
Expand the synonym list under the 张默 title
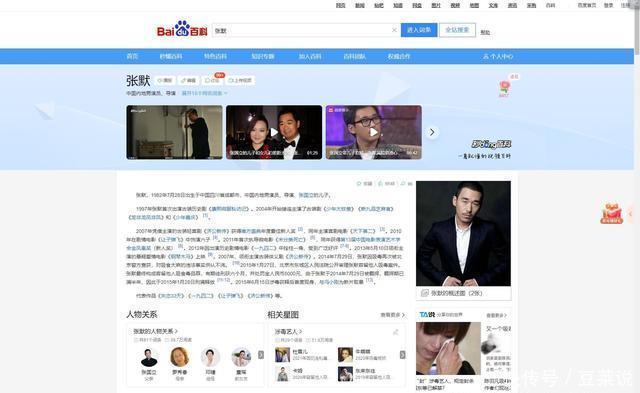(204, 93)
